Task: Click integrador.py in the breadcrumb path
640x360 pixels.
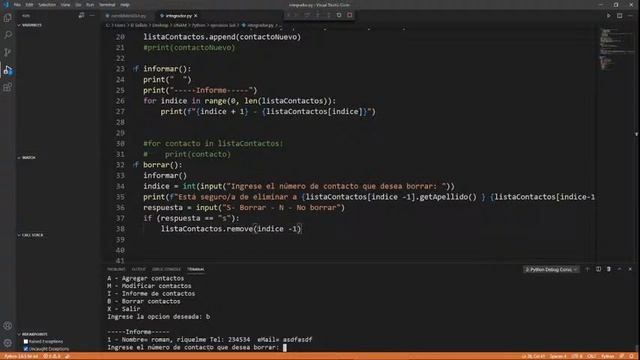Action: 260,25
